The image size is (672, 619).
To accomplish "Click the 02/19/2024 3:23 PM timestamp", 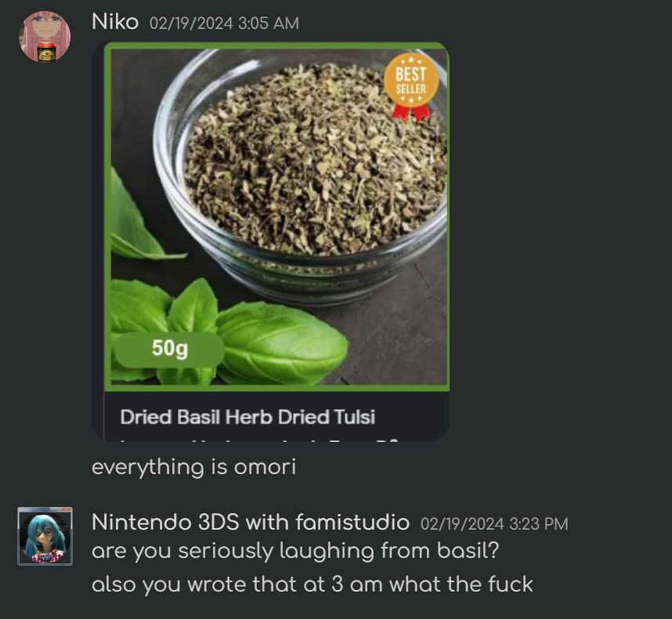I will tap(494, 524).
